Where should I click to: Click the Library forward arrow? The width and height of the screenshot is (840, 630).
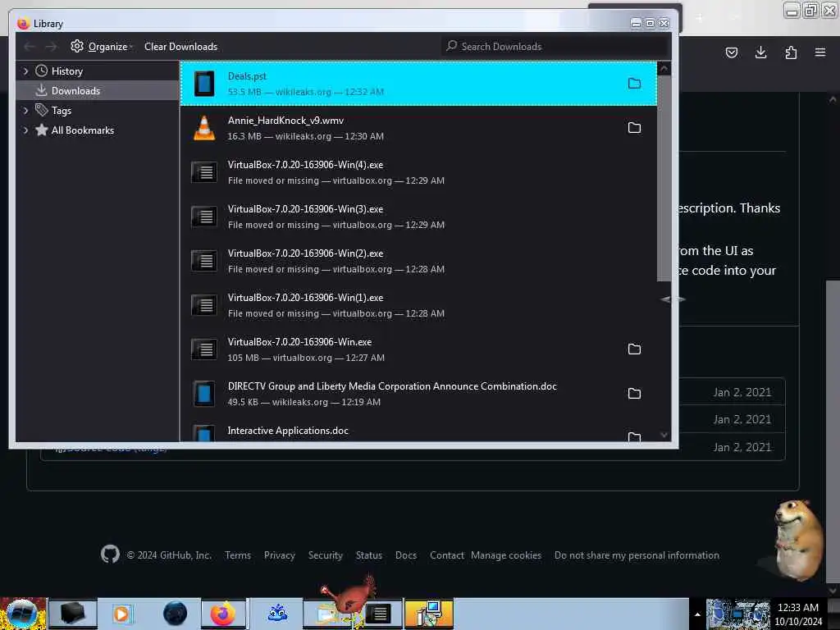(x=51, y=47)
